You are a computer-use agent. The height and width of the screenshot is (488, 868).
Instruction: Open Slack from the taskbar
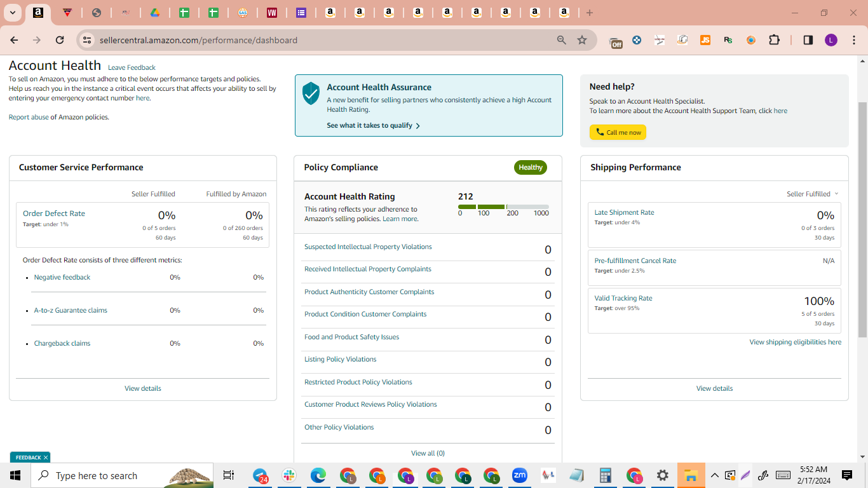coord(289,475)
